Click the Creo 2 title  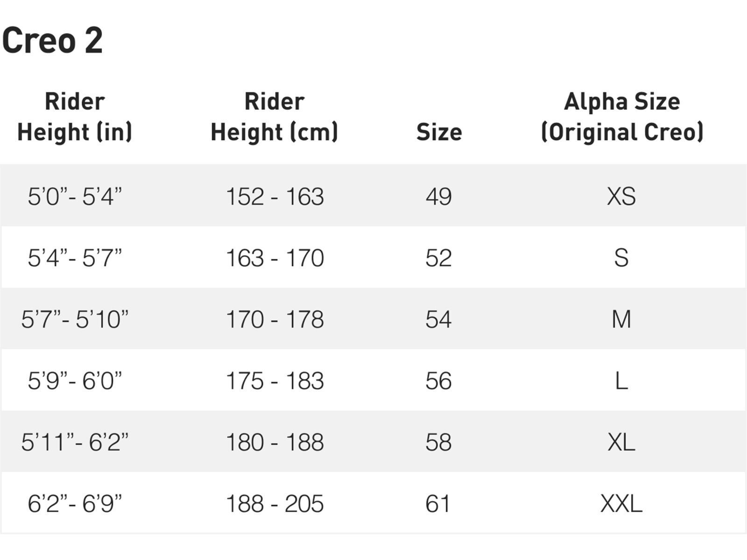52,40
